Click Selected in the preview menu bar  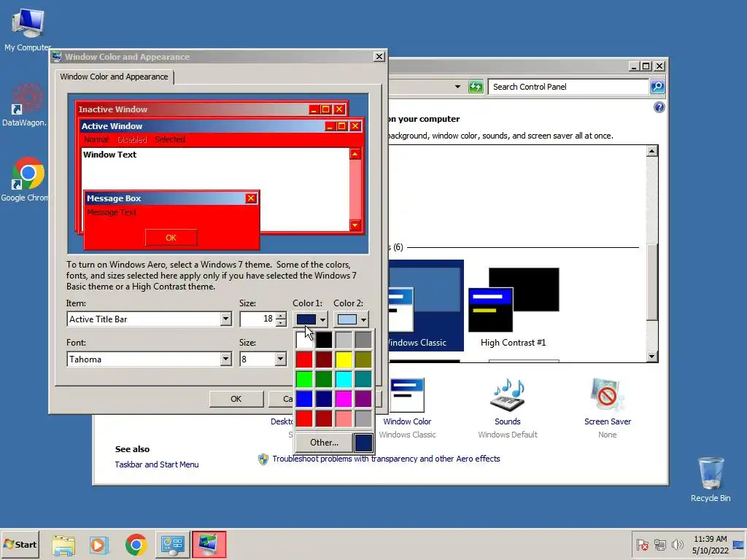(x=169, y=139)
